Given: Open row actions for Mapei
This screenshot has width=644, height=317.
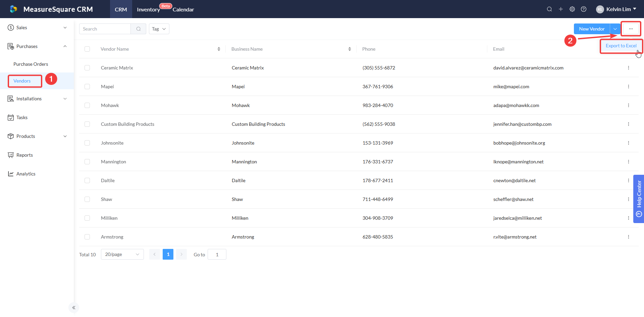Looking at the screenshot, I should point(629,87).
